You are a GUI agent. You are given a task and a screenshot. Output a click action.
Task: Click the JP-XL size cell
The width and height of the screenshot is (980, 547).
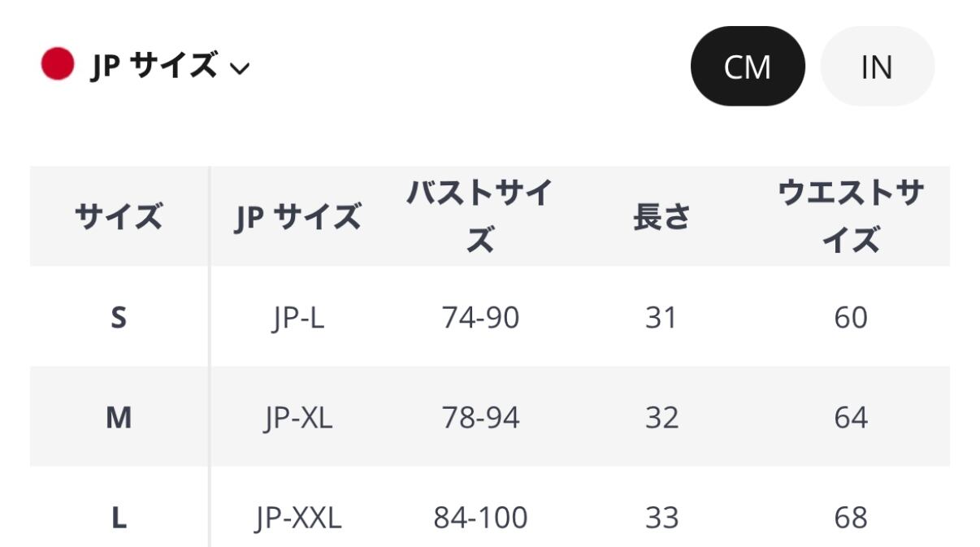(x=297, y=418)
